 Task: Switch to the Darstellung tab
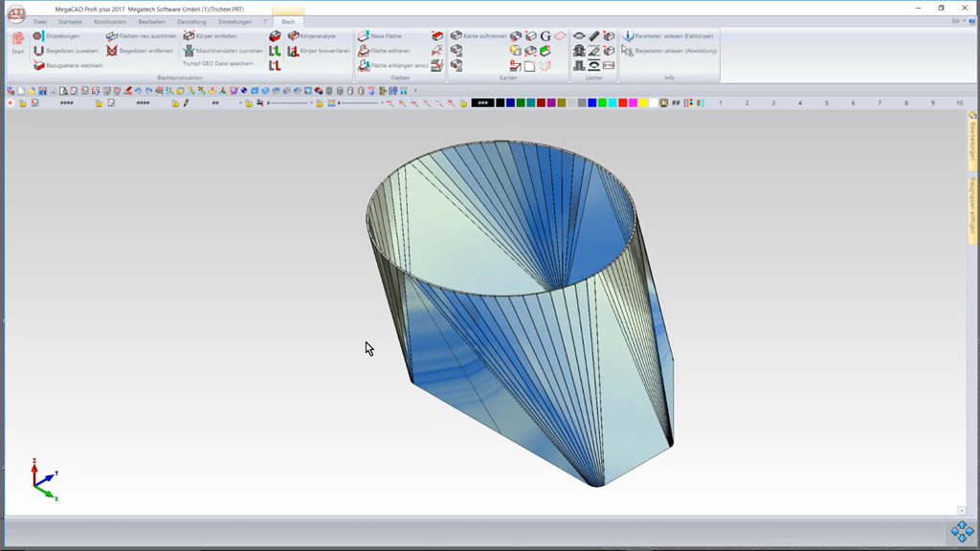coord(191,21)
